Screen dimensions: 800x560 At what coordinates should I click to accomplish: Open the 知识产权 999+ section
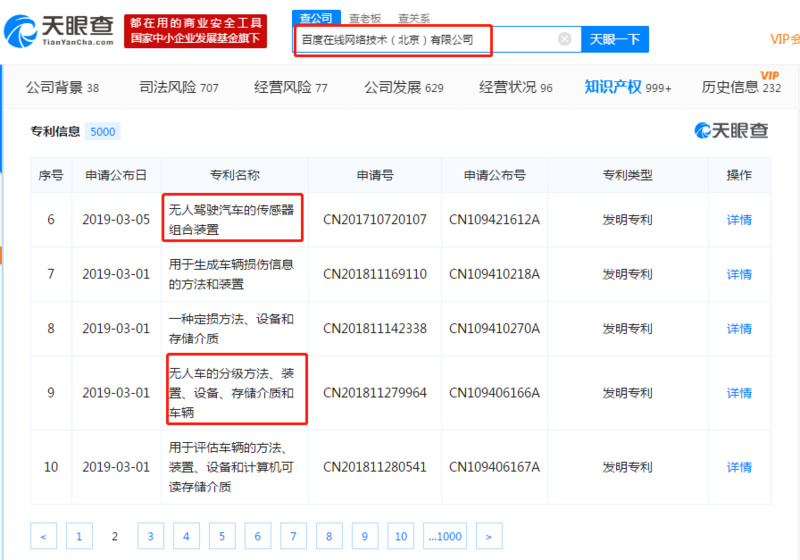click(x=628, y=87)
